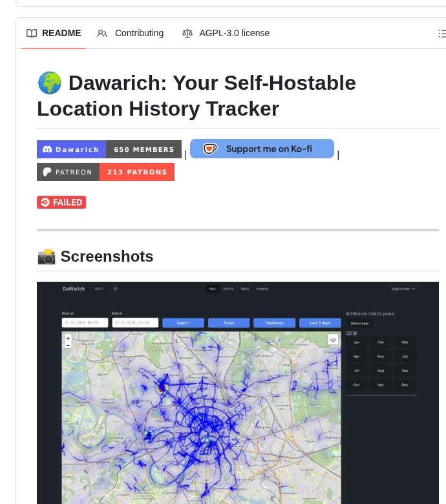Open the Support me on Ko-fi button
The height and width of the screenshot is (504, 446).
point(262,149)
